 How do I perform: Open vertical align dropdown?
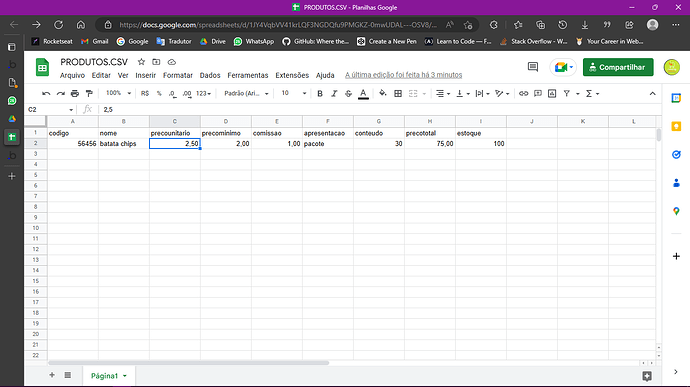(x=462, y=93)
